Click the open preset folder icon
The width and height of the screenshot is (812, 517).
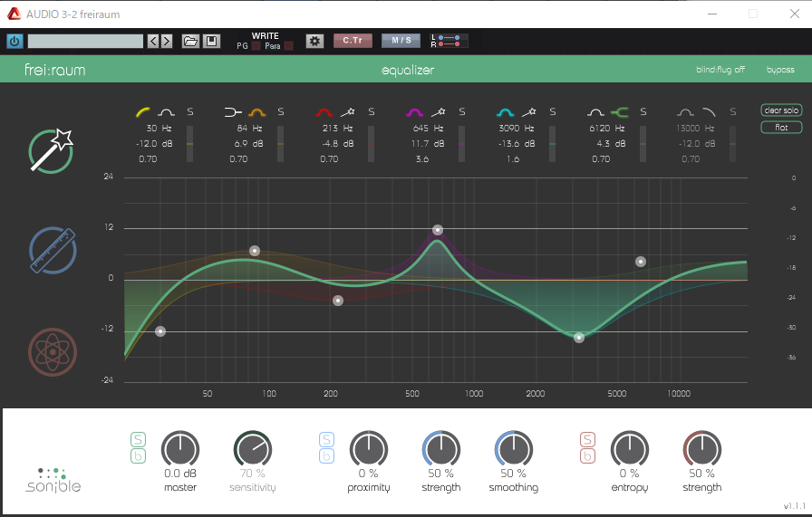click(190, 41)
